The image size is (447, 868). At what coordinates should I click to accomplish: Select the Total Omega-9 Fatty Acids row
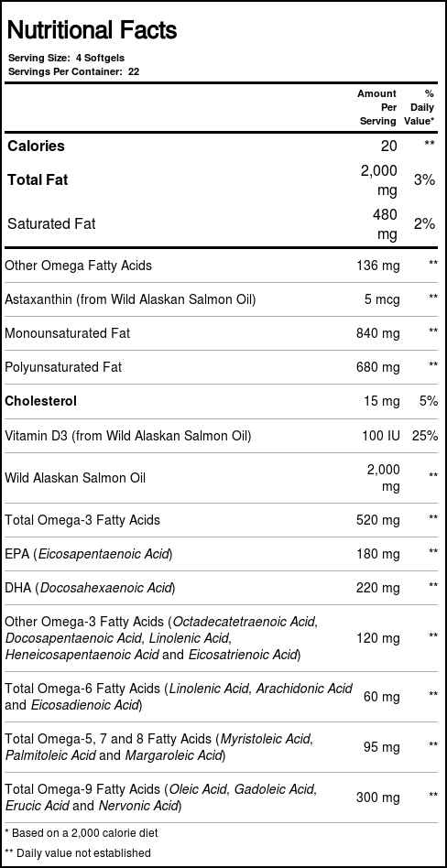point(223,797)
